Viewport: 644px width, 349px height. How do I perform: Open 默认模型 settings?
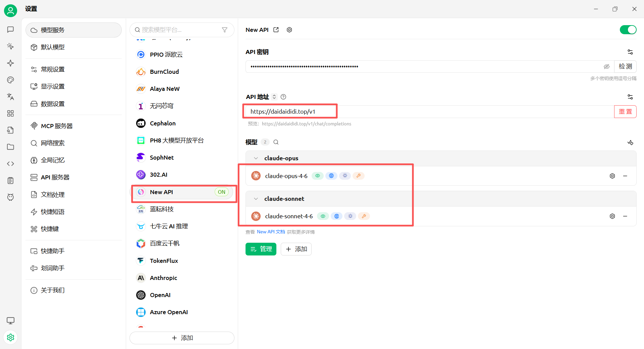click(73, 47)
